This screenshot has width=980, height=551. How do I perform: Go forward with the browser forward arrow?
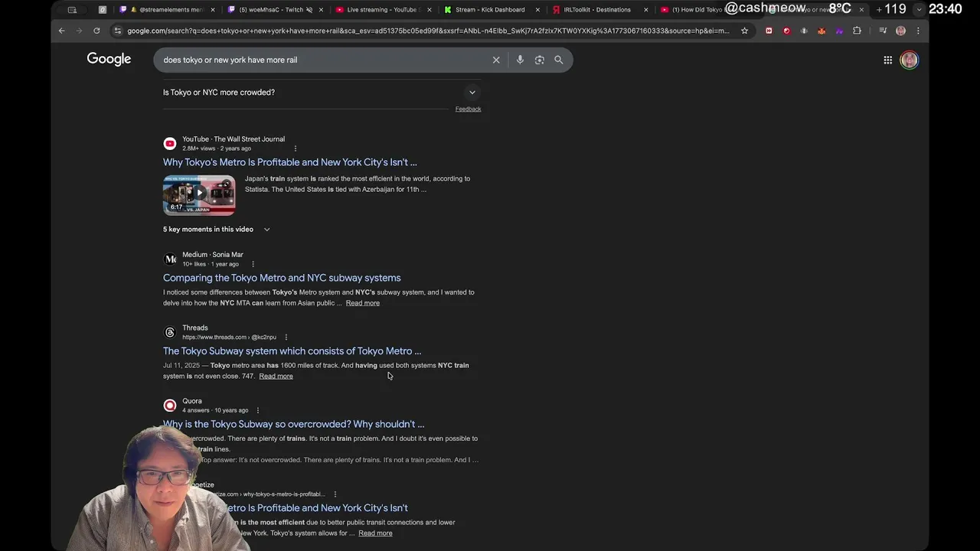(79, 31)
